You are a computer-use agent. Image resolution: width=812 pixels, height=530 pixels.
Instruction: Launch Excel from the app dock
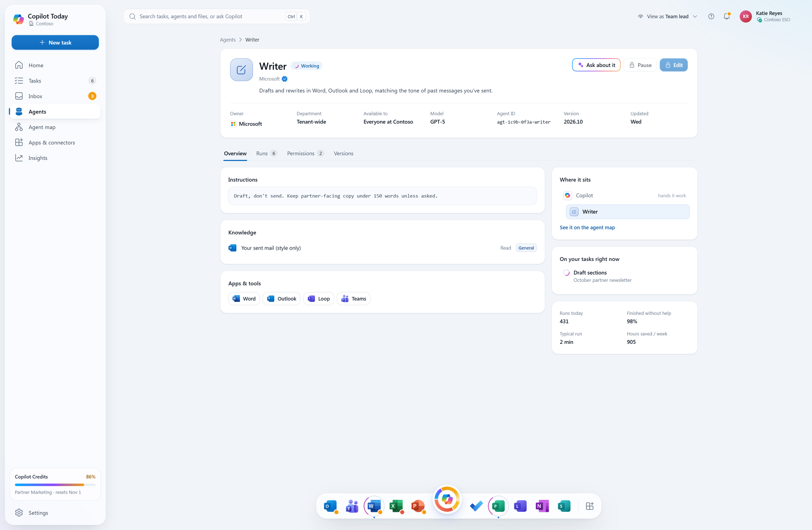(x=396, y=506)
